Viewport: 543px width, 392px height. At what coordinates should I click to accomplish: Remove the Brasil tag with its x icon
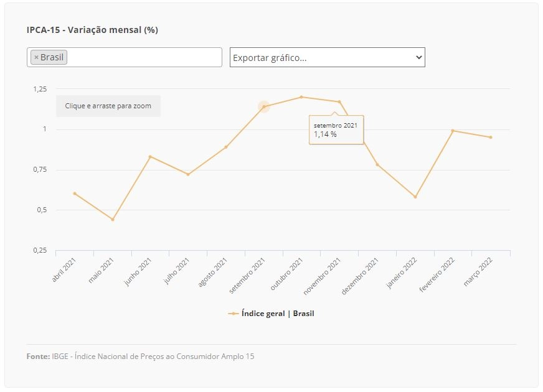(x=36, y=57)
